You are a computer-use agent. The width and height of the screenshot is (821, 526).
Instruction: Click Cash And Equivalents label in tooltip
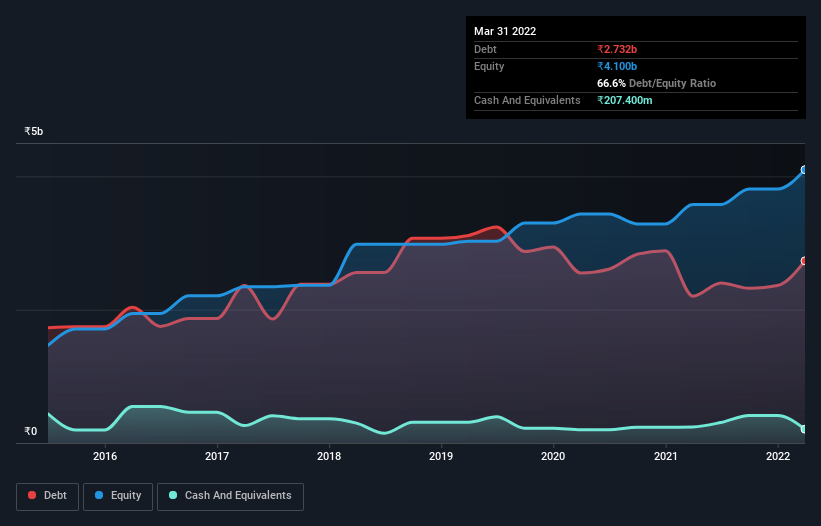527,100
